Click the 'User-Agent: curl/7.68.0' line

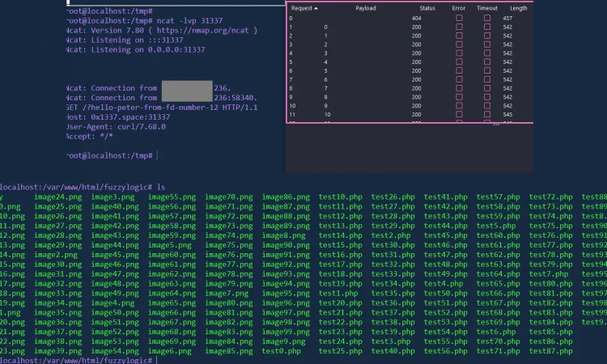(116, 126)
